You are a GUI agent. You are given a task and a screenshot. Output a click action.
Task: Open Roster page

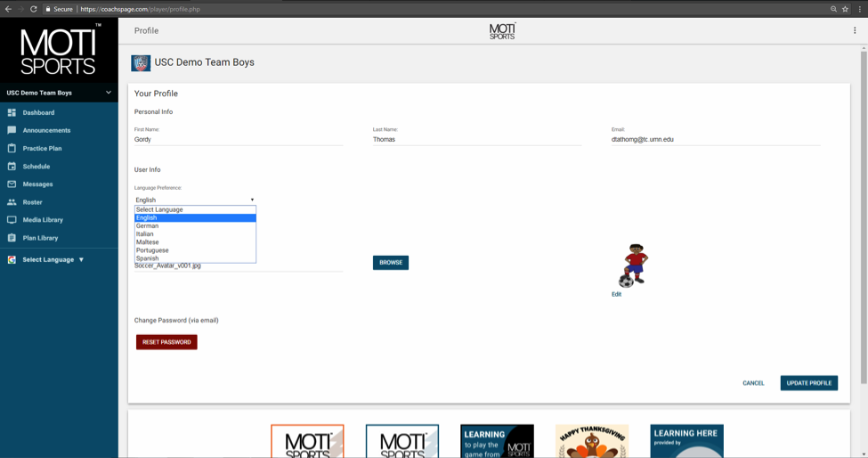click(32, 202)
